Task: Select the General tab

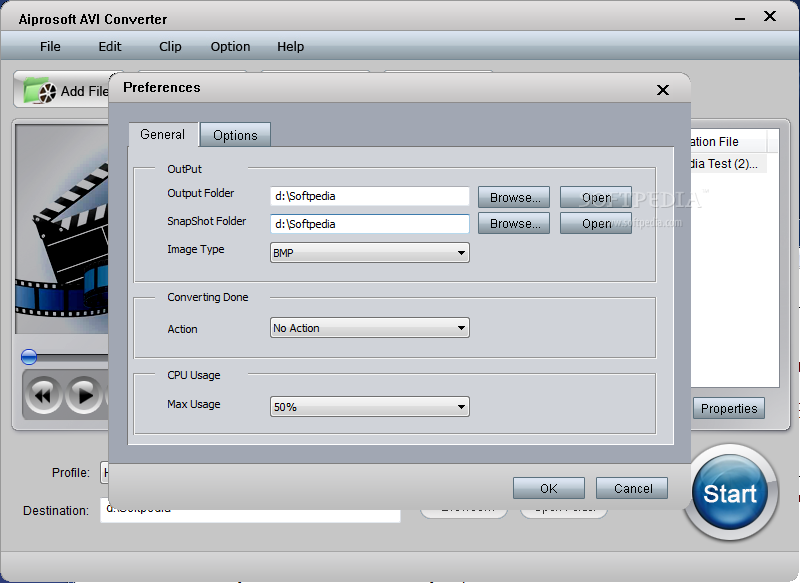Action: pos(163,135)
